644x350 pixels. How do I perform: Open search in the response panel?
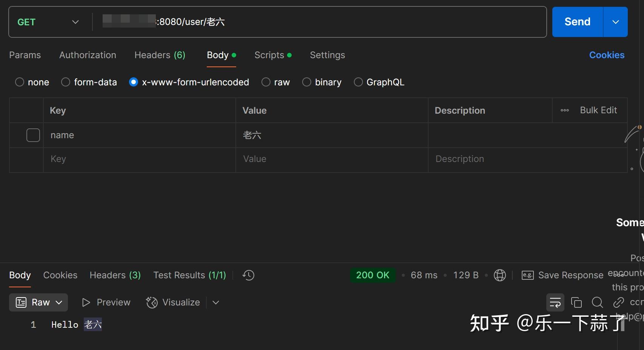[x=597, y=302]
